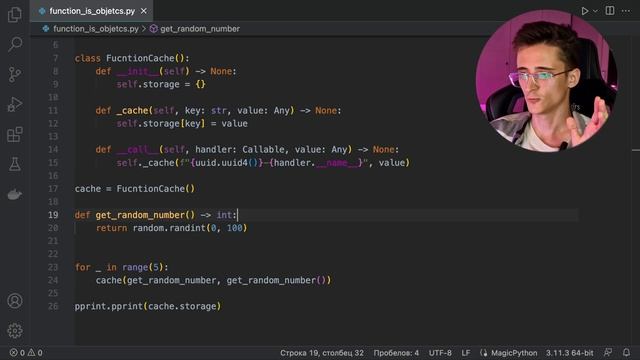Change file encoding UTF-8
This screenshot has height=360, width=640.
pyautogui.click(x=440, y=353)
